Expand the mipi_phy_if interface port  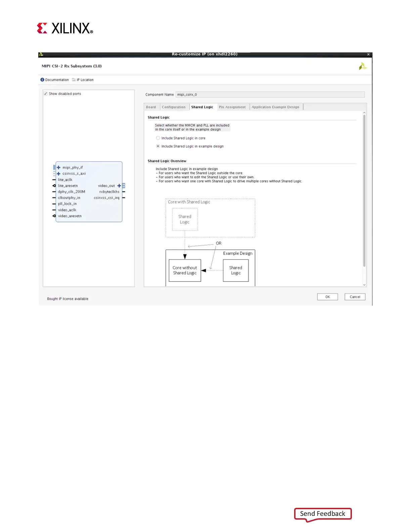point(58,167)
